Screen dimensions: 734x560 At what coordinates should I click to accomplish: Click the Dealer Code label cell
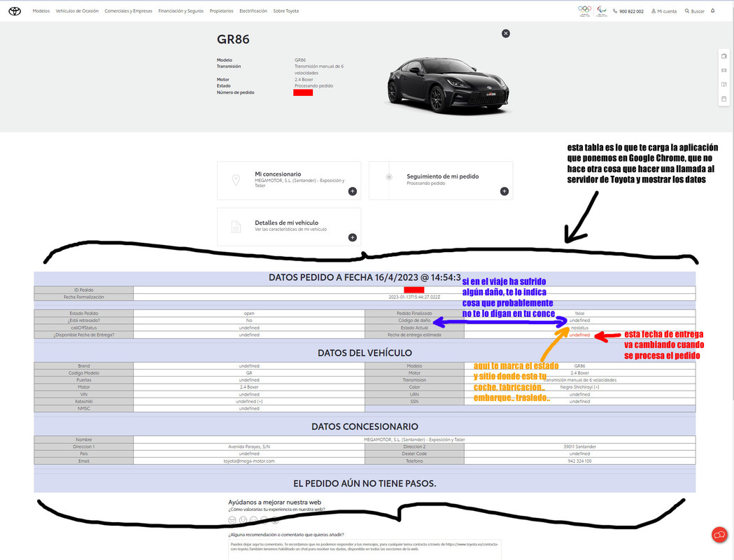coord(414,454)
